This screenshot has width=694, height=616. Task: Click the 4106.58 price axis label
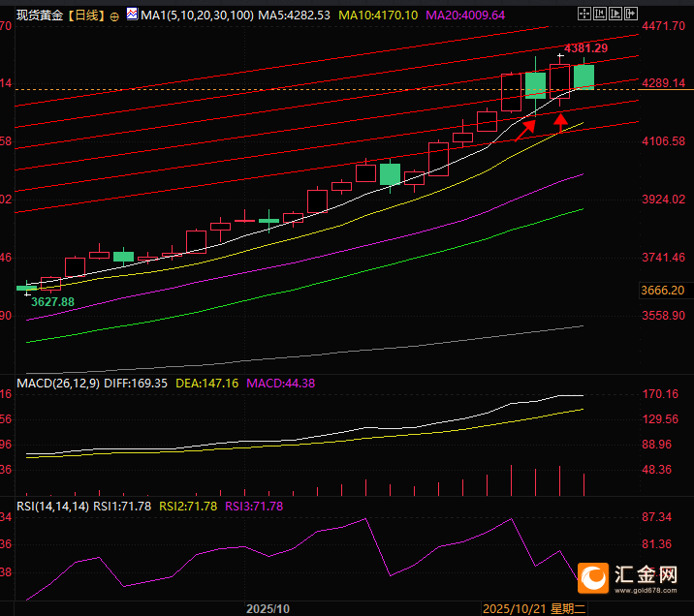point(663,141)
